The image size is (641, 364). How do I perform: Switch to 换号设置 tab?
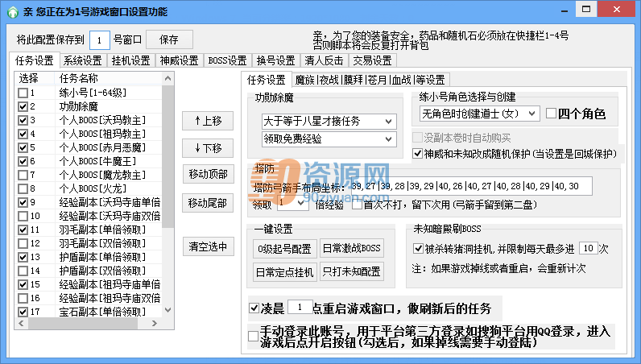click(275, 60)
